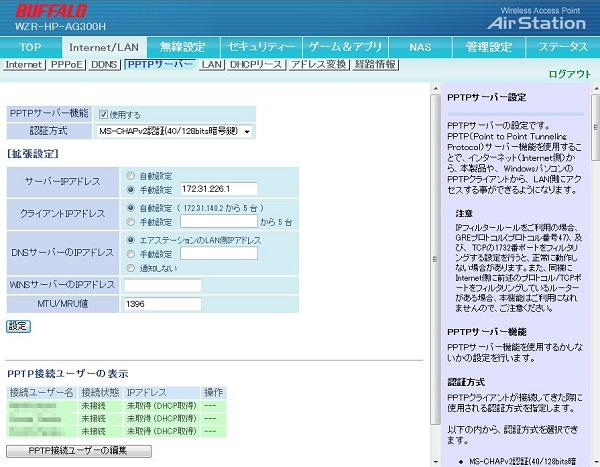Click the help panel scrollbar up arrow

point(596,88)
